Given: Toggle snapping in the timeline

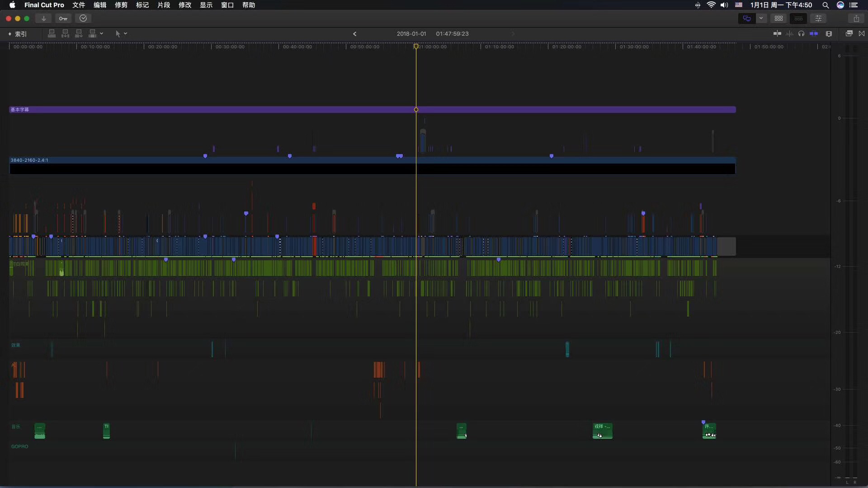Looking at the screenshot, I should tap(814, 33).
